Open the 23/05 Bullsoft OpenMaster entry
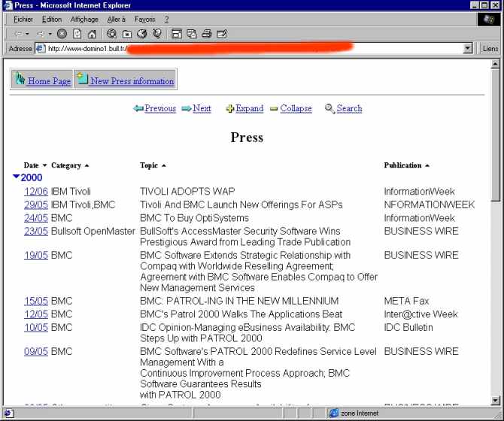The image size is (504, 421). tap(36, 231)
